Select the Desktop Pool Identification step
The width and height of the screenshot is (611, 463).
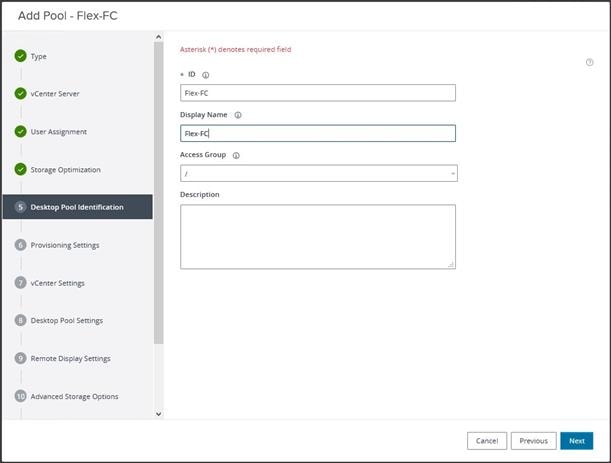pyautogui.click(x=78, y=207)
